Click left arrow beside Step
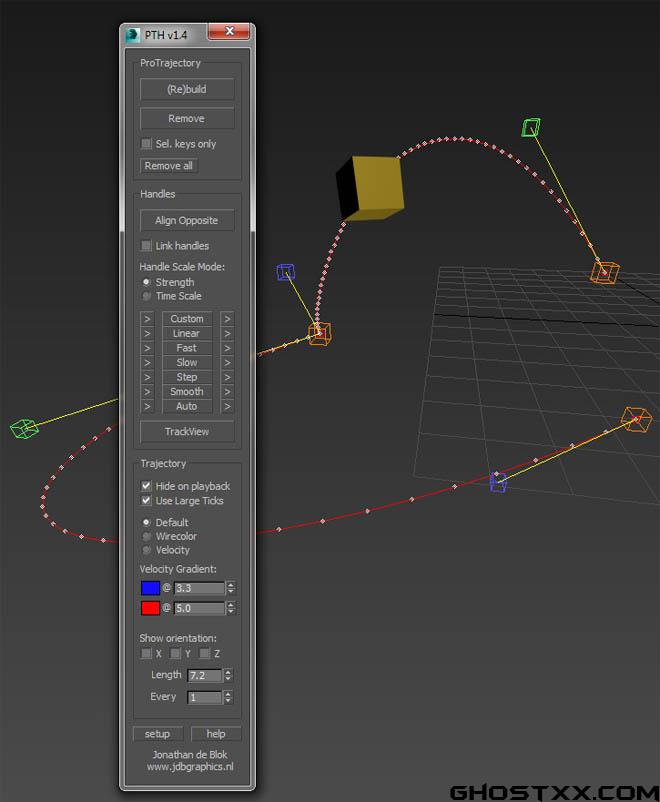The width and height of the screenshot is (660, 802). [x=147, y=377]
